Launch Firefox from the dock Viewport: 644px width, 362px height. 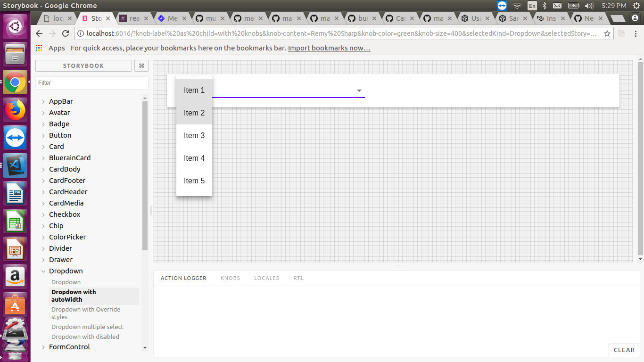click(x=15, y=110)
